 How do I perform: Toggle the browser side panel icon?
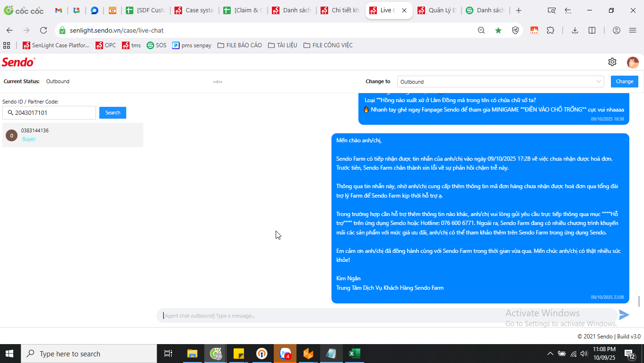pyautogui.click(x=592, y=30)
